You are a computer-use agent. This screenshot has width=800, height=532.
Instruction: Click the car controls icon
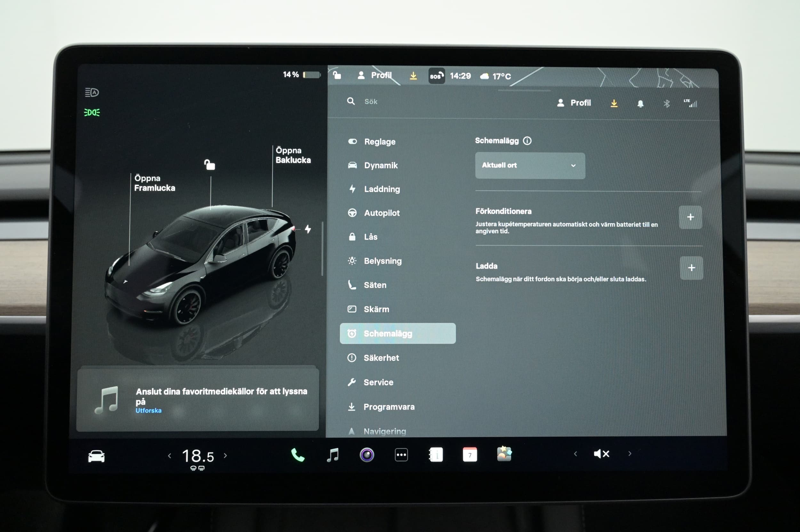pyautogui.click(x=96, y=456)
